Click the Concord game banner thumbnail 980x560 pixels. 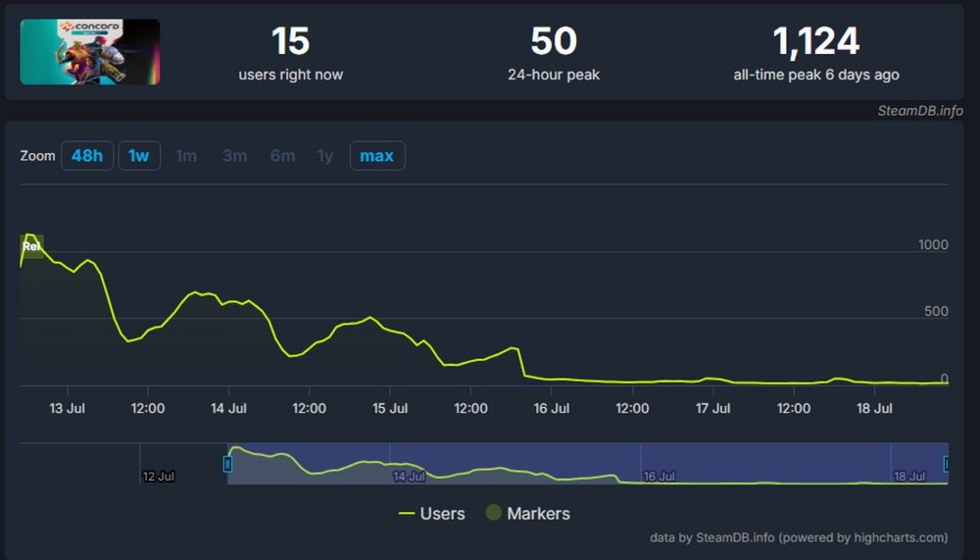[90, 52]
